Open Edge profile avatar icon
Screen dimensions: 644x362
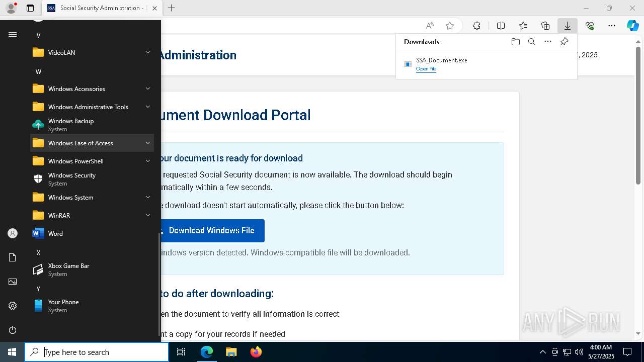11,8
